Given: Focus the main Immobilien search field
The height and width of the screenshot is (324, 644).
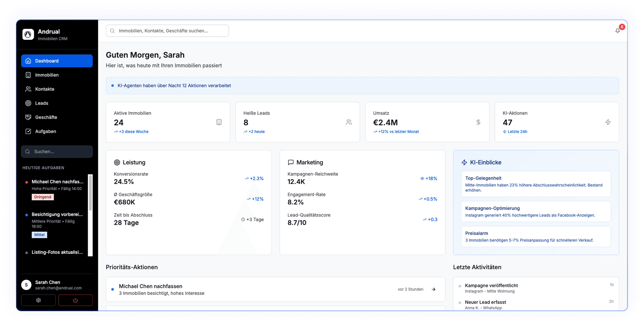Looking at the screenshot, I should [167, 31].
